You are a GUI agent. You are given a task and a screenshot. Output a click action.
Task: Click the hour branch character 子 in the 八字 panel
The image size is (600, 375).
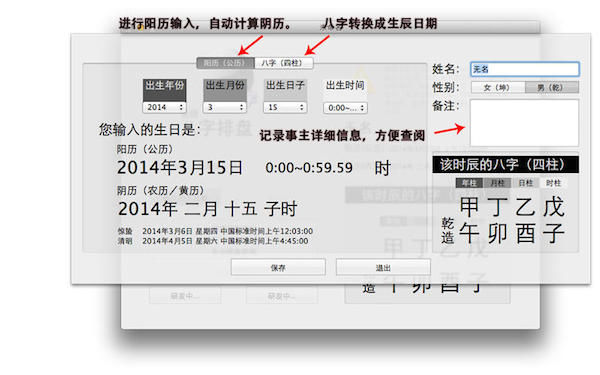click(553, 233)
